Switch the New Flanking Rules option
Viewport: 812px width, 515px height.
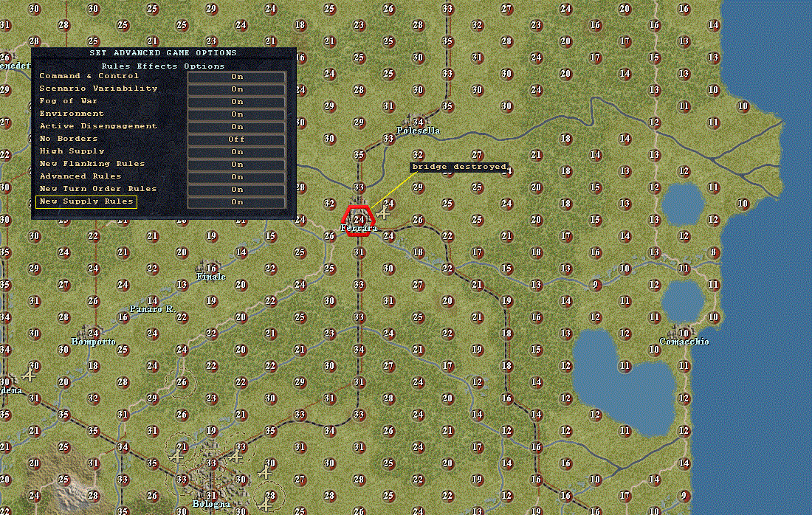[x=237, y=164]
